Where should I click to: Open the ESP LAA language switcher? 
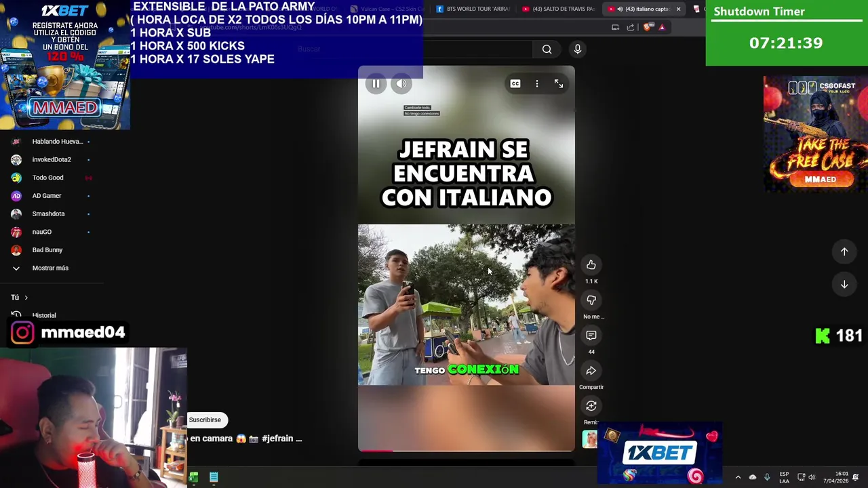click(784, 477)
